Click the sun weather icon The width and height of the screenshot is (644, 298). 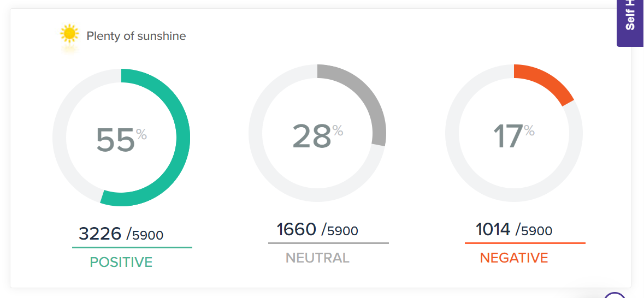[69, 35]
